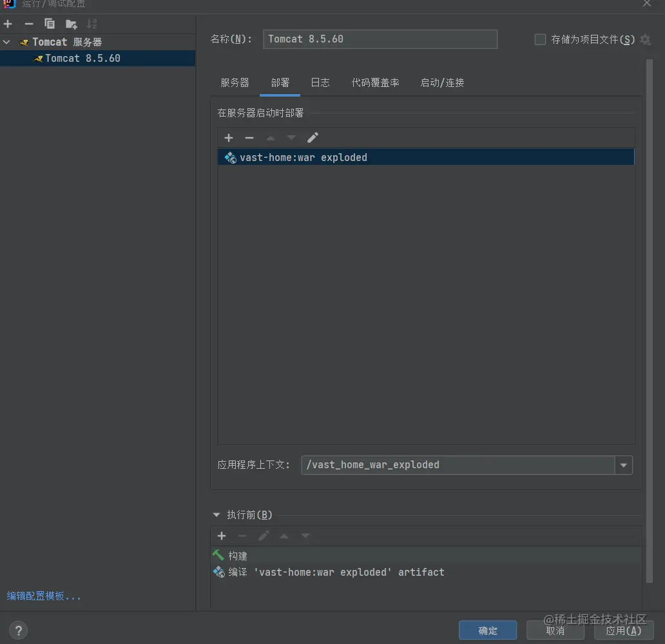Switch to the 部署 tab
The width and height of the screenshot is (665, 644).
(x=280, y=82)
